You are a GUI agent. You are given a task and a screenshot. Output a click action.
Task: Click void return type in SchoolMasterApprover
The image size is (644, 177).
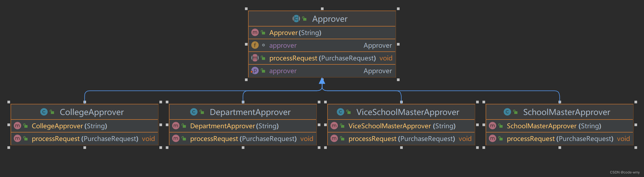click(623, 139)
